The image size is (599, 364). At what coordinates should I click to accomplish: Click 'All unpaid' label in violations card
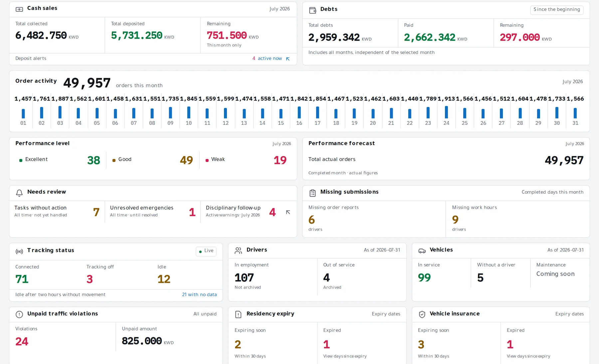(205, 314)
